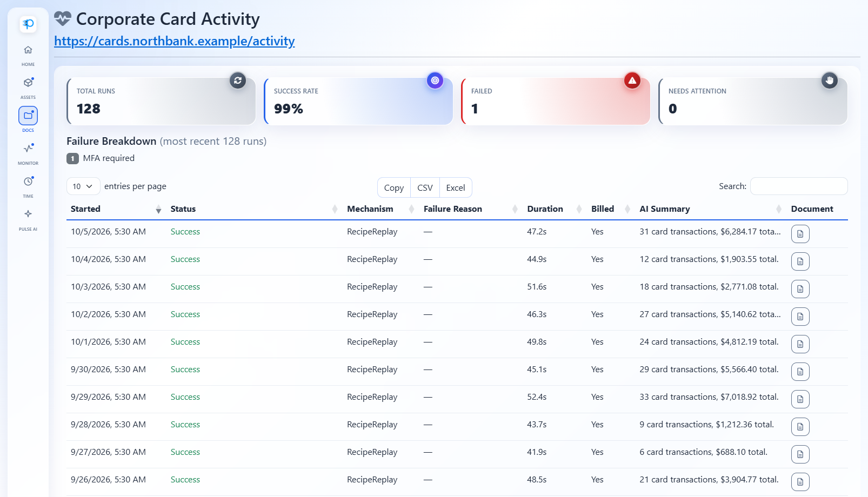Open document for 10/3/2026 run
This screenshot has height=497, width=868.
[800, 289]
